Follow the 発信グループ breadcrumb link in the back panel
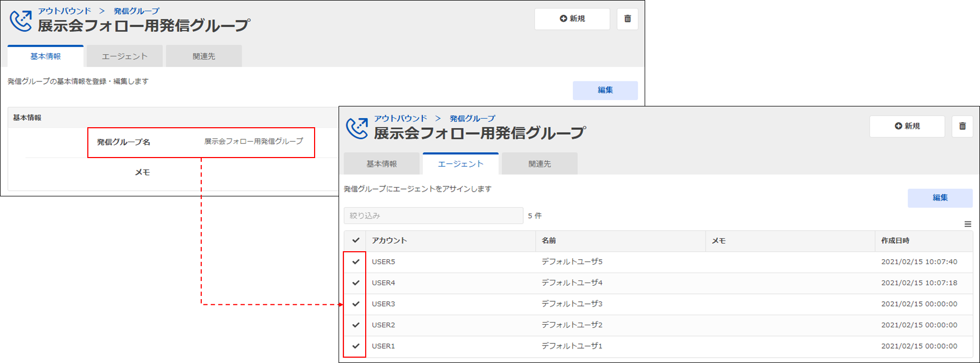The image size is (980, 363). (136, 11)
